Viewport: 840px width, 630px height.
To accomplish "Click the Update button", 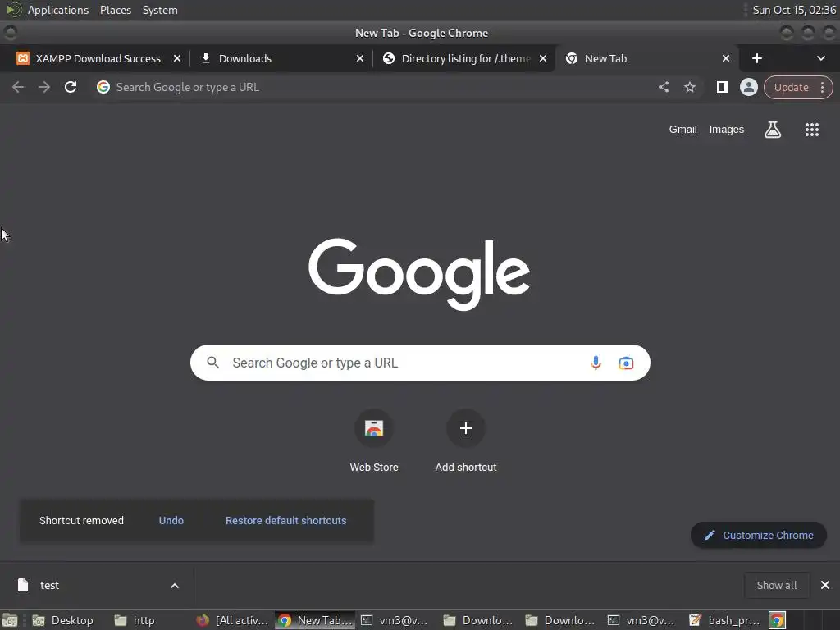I will (791, 87).
